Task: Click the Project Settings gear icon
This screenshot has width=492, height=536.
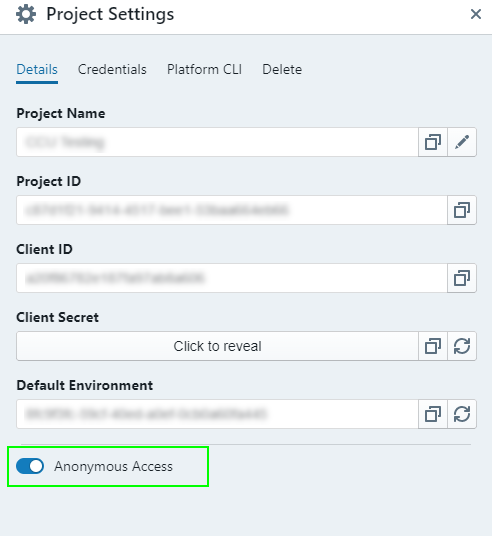Action: point(26,14)
